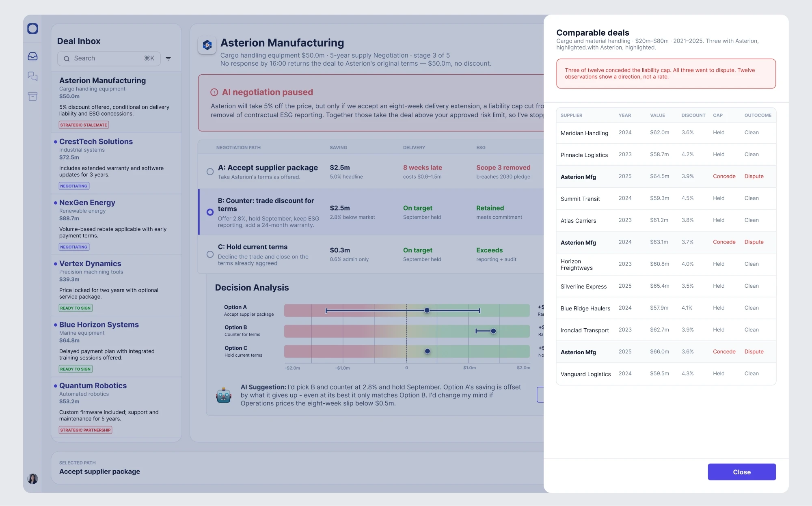Open the Quantum Robotics deal link

click(x=93, y=385)
